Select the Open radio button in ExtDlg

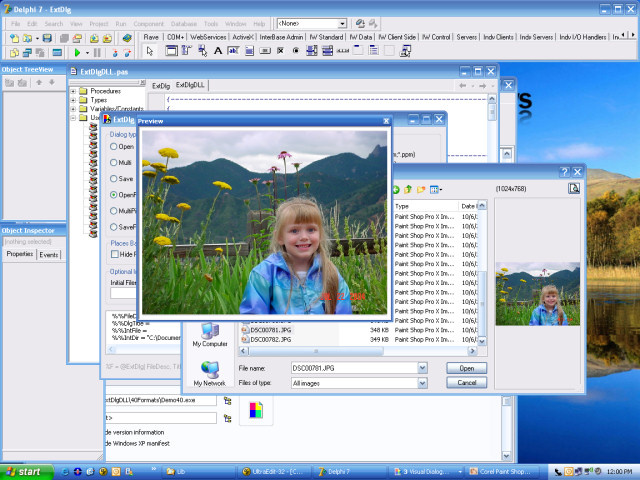tap(114, 147)
